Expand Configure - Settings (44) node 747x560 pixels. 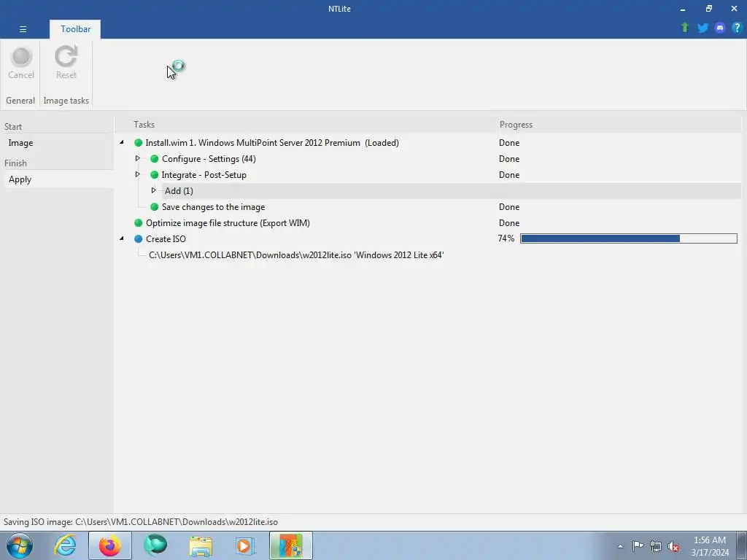pyautogui.click(x=138, y=158)
